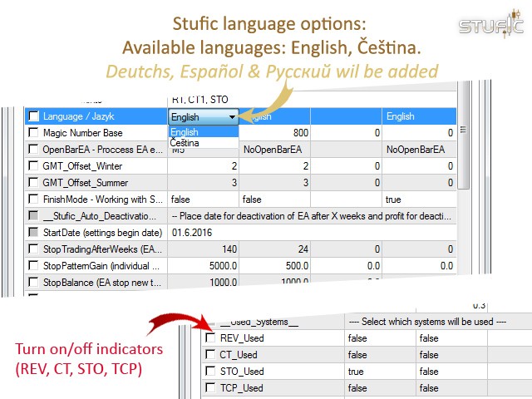Tick the TCP_Used checkbox

click(x=210, y=388)
